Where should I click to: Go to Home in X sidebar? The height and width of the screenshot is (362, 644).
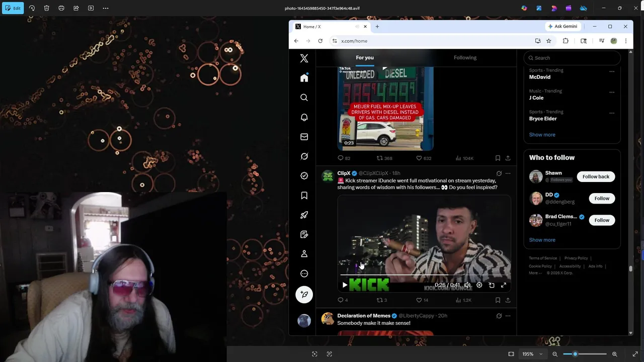(304, 78)
